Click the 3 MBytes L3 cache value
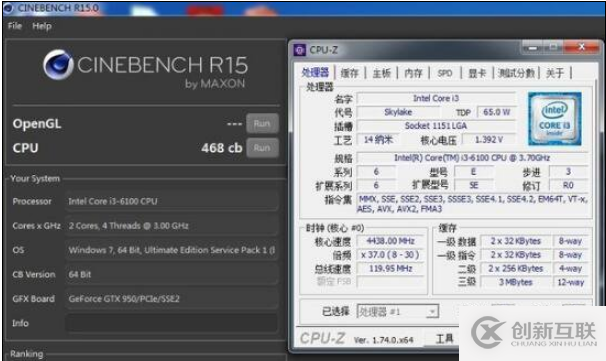Image resolution: width=606 pixels, height=361 pixels. tap(516, 282)
